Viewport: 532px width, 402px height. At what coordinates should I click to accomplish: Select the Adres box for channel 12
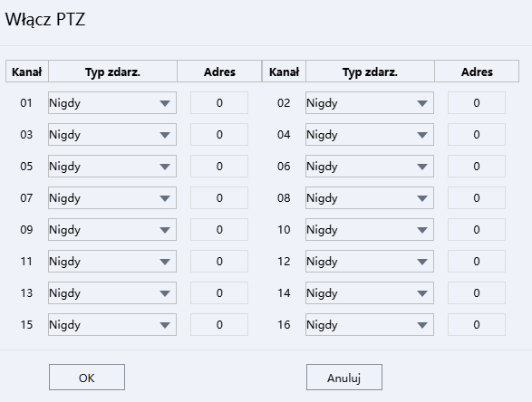coord(477,262)
